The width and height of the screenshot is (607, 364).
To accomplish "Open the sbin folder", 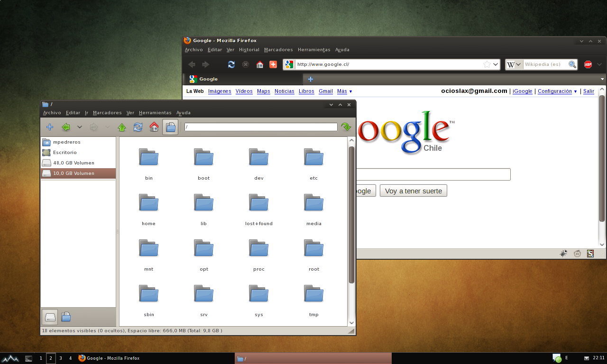I will click(x=149, y=300).
